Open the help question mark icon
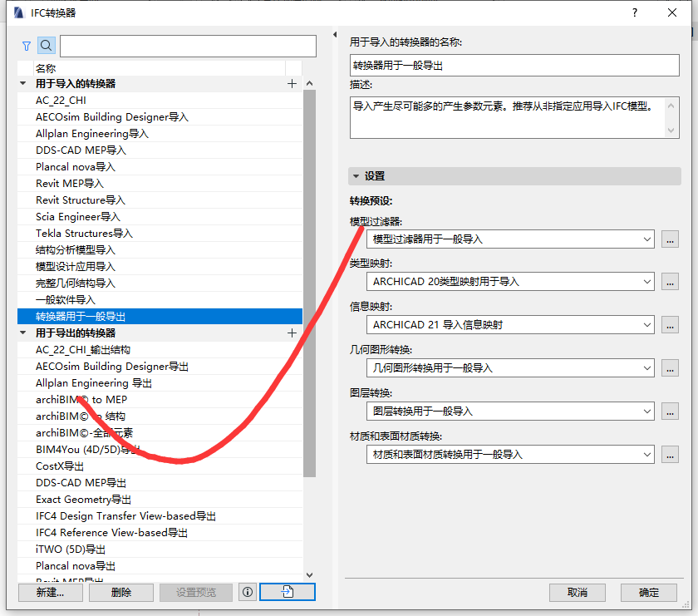This screenshot has width=698, height=616. [x=635, y=12]
